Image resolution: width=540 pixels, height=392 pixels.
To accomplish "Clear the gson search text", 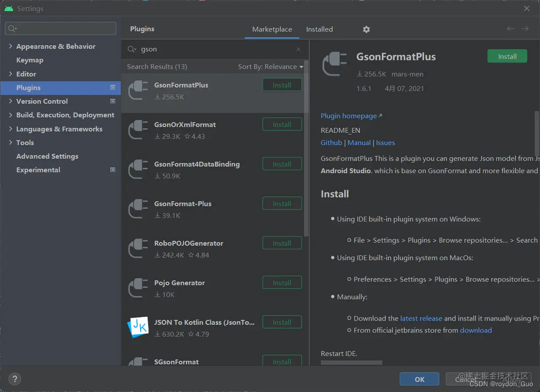I will coord(298,49).
